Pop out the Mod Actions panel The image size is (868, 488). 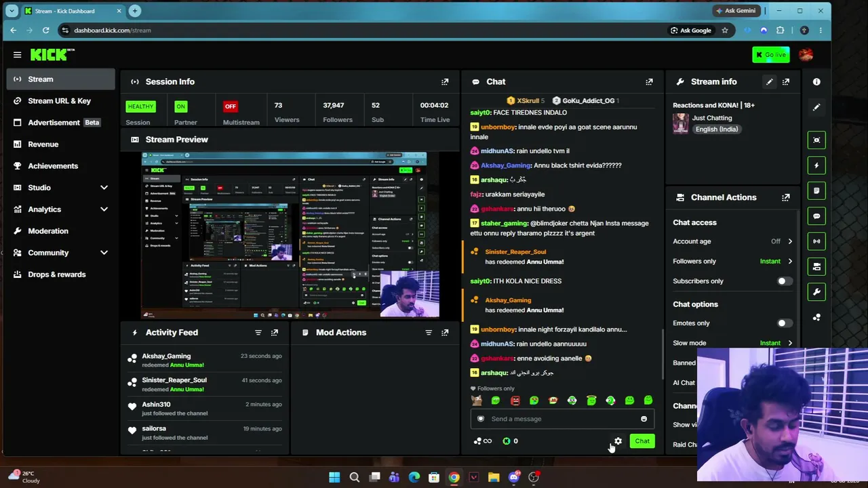[x=445, y=333]
